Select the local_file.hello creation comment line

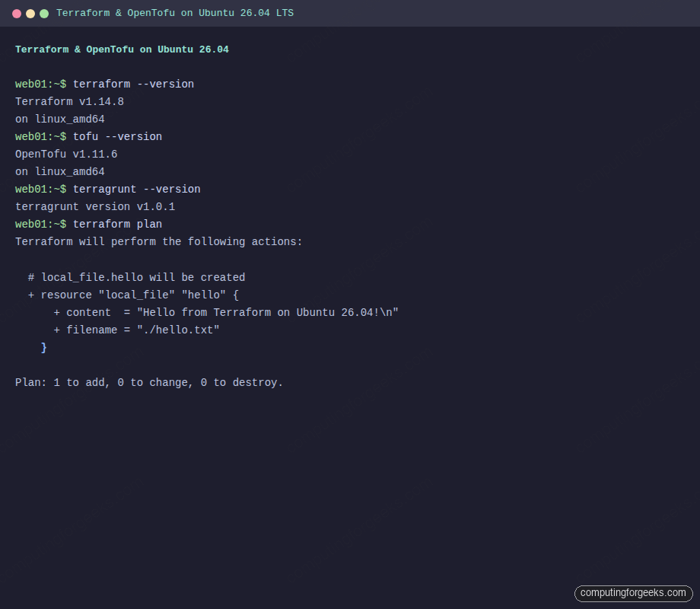pos(137,277)
